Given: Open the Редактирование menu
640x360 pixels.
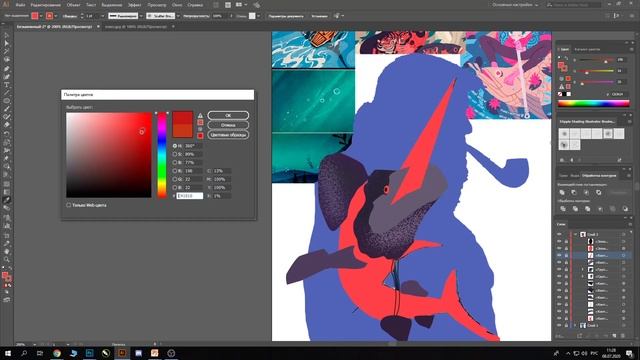Looking at the screenshot, I should [46, 5].
